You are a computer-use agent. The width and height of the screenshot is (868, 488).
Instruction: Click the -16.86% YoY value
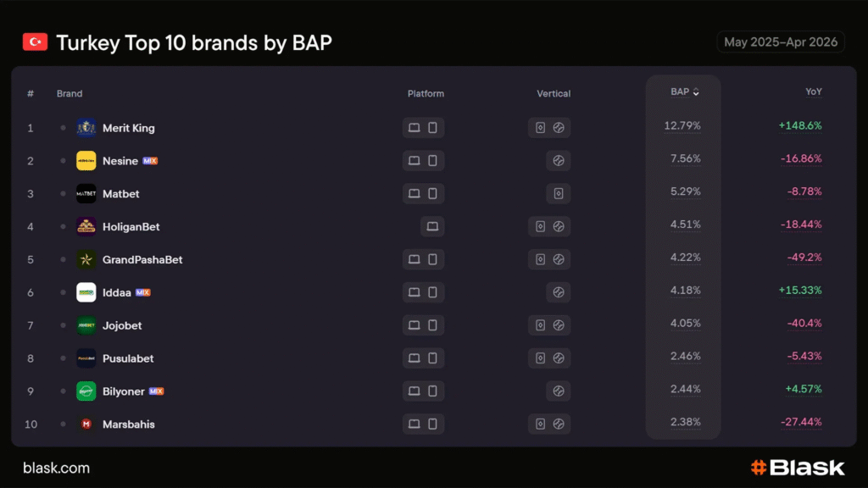click(x=801, y=158)
